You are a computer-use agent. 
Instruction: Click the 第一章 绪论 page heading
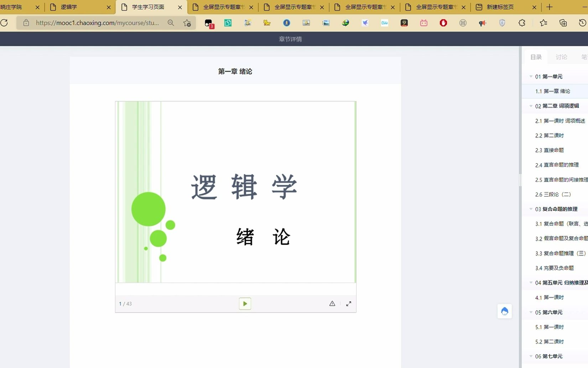click(x=235, y=72)
